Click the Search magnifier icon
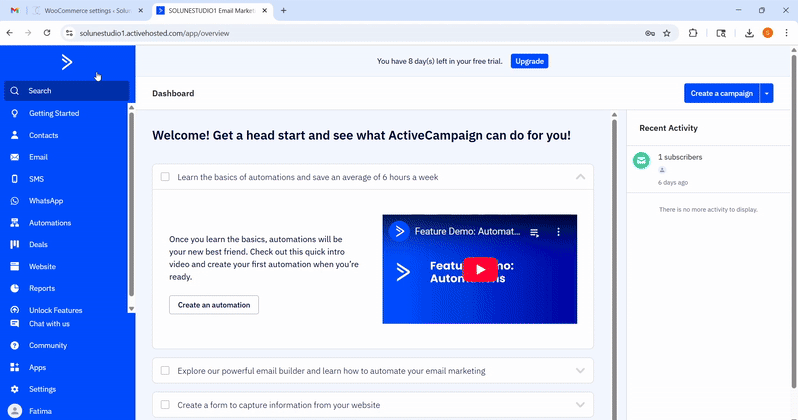Screen dimensions: 798x420 [x=15, y=91]
